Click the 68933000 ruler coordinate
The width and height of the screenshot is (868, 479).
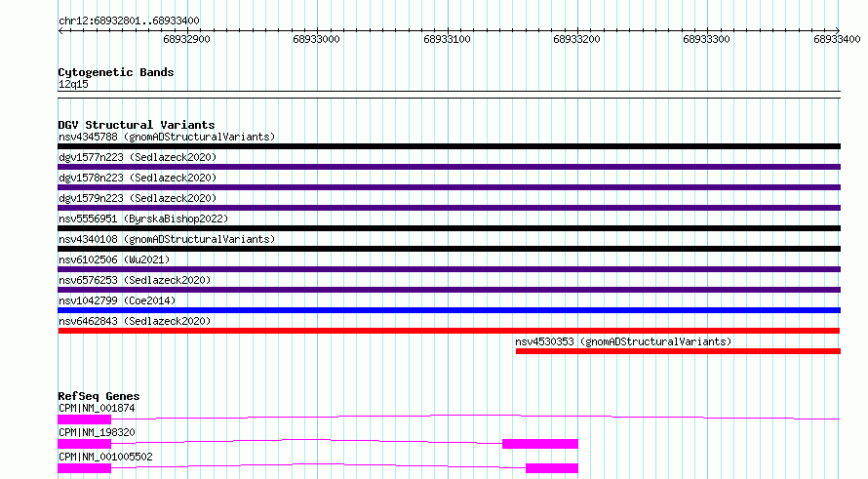click(317, 39)
